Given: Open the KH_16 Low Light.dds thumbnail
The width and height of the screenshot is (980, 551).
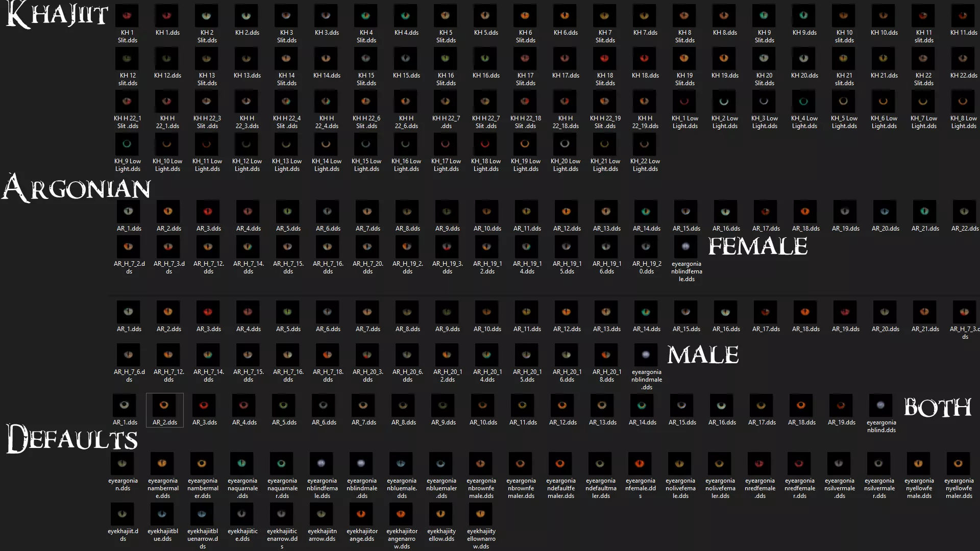Looking at the screenshot, I should (406, 144).
